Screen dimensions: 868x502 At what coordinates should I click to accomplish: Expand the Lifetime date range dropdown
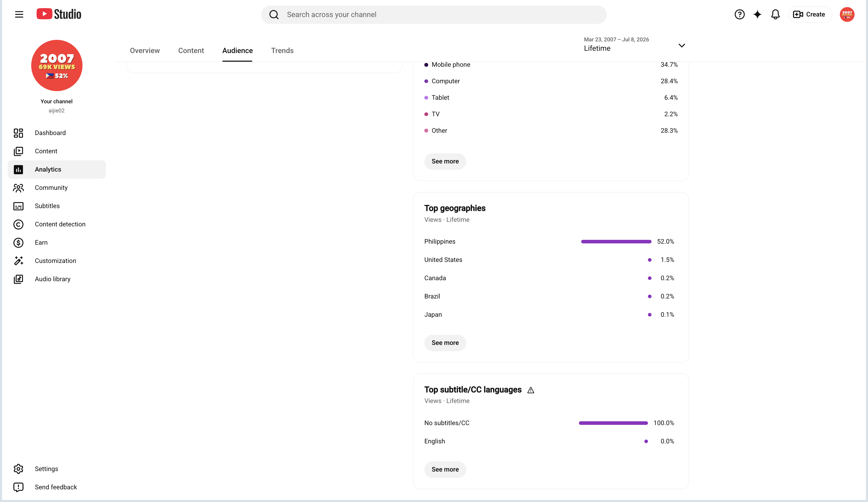[635, 45]
